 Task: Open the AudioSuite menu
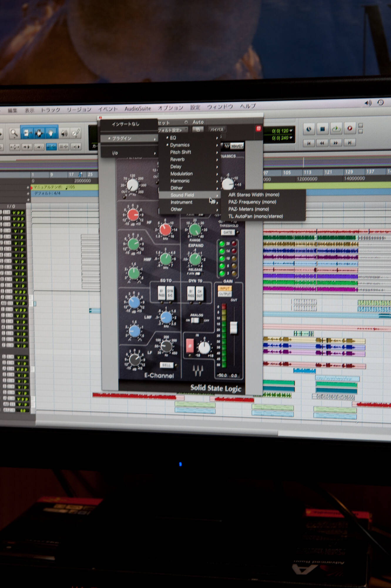138,108
